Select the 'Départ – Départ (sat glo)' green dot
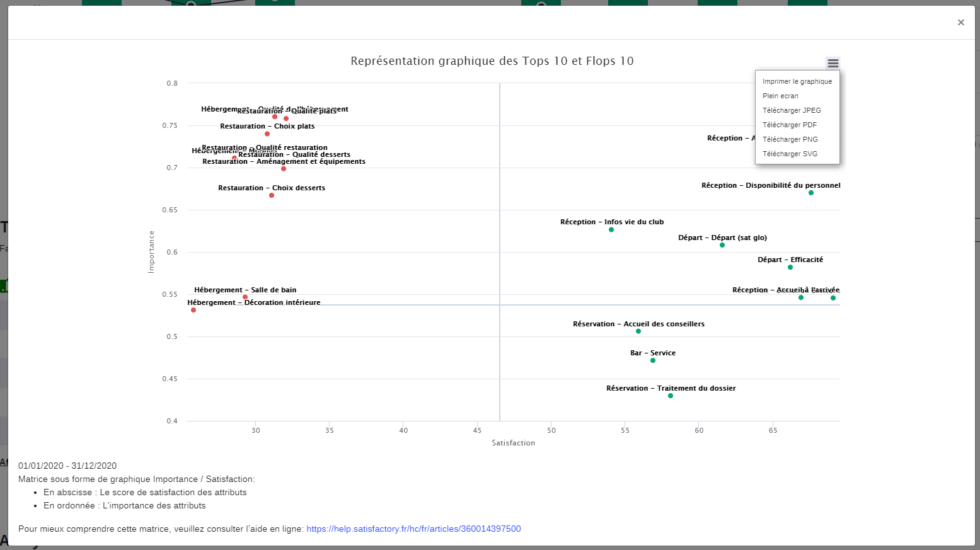The image size is (980, 550). point(722,245)
